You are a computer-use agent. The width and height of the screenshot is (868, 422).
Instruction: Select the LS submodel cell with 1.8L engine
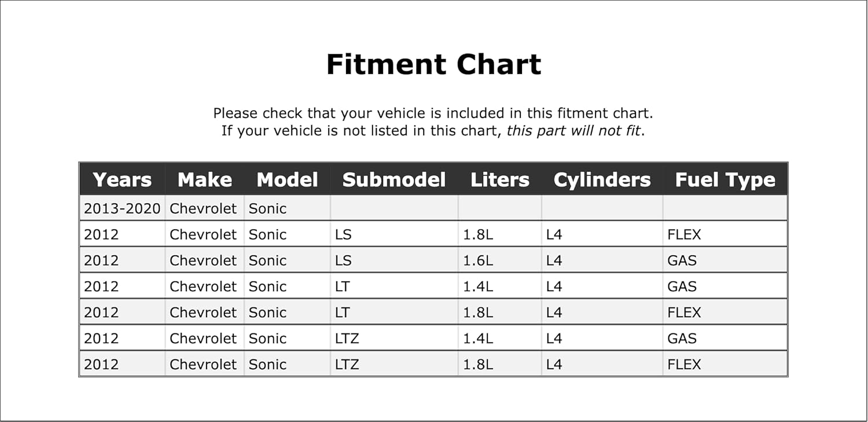coord(343,234)
